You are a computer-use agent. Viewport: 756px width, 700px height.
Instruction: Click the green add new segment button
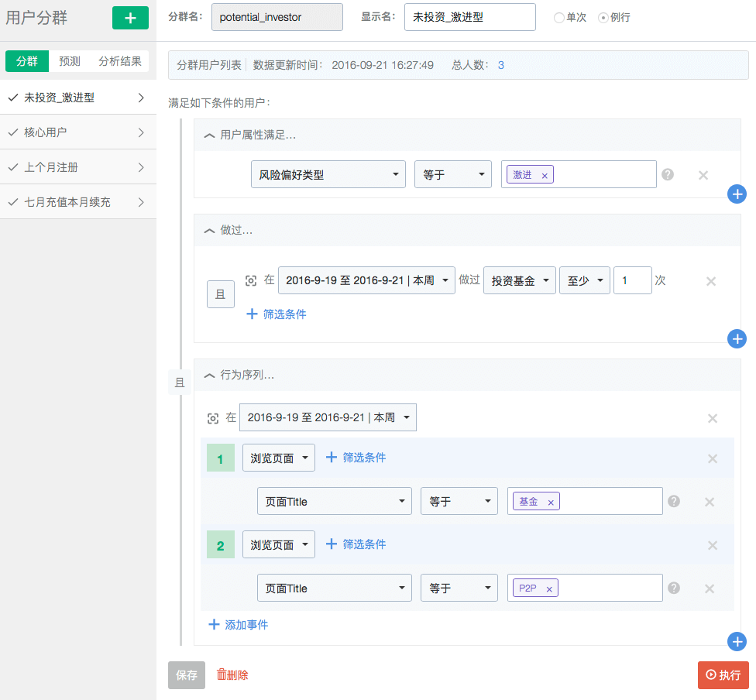[130, 17]
